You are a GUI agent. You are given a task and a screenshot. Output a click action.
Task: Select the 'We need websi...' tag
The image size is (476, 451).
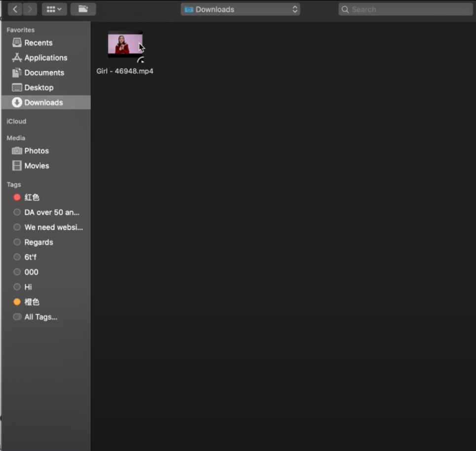pyautogui.click(x=46, y=227)
